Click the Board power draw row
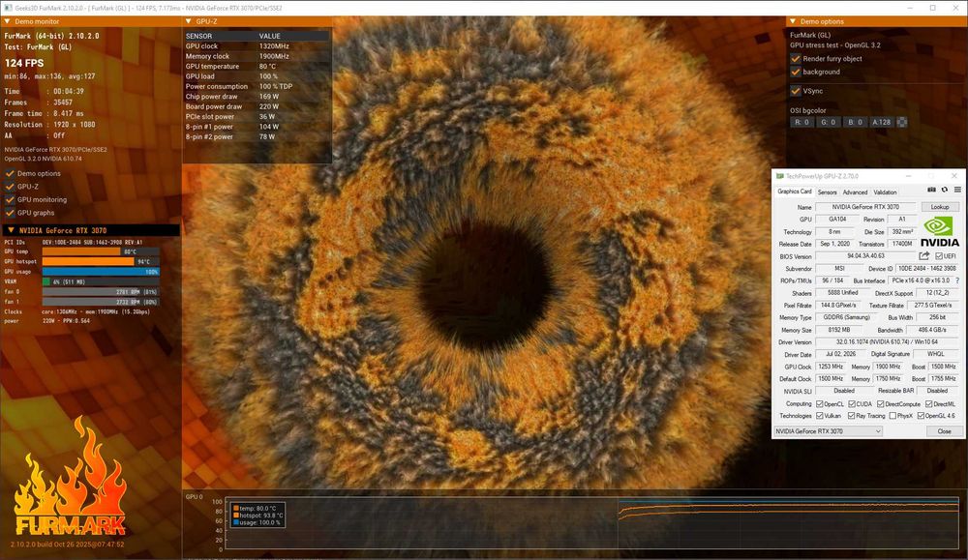Screen dimensions: 968x560 coord(257,106)
